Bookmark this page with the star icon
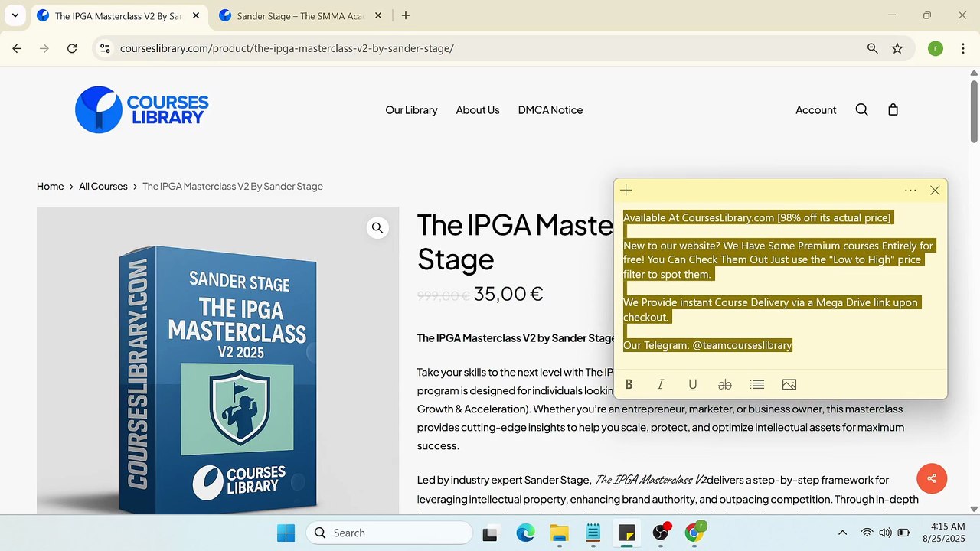 coord(897,48)
